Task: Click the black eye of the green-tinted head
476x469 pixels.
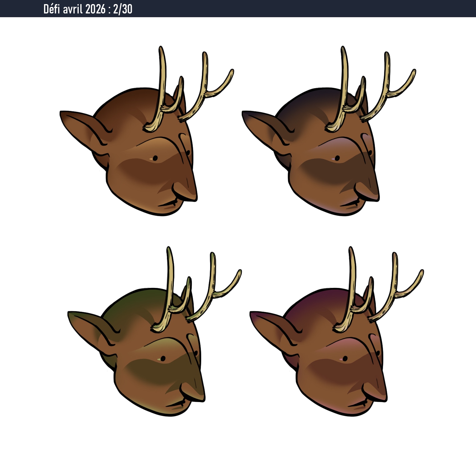Action: (163, 358)
